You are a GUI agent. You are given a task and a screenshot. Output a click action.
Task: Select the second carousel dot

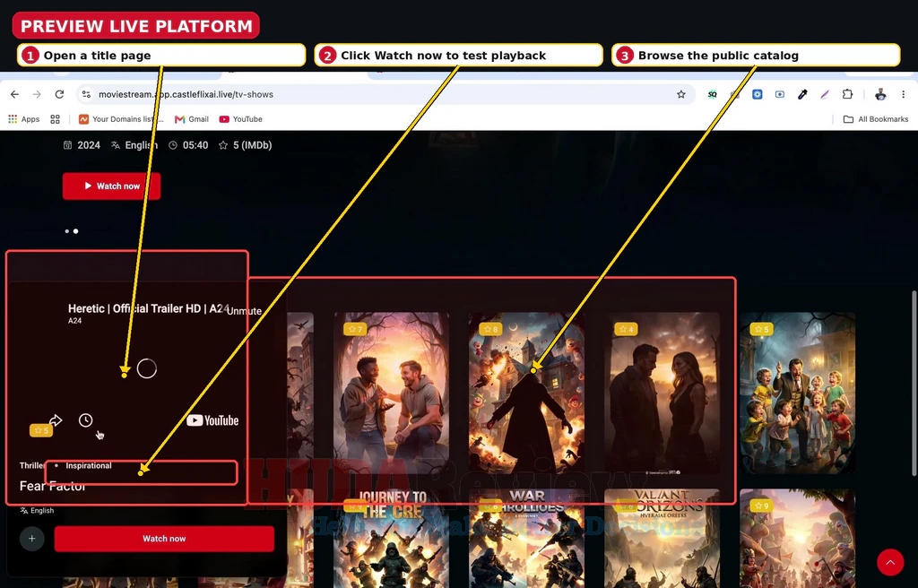tap(75, 231)
